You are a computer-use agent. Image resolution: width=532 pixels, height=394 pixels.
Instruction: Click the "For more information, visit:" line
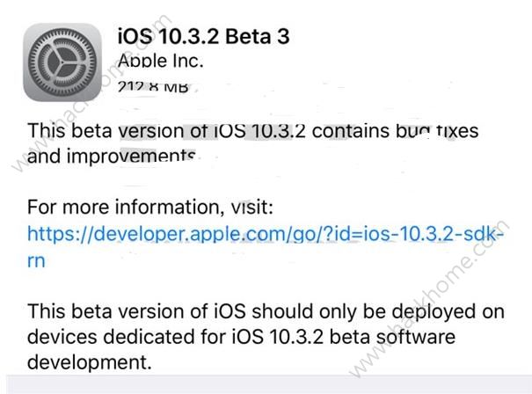[150, 208]
